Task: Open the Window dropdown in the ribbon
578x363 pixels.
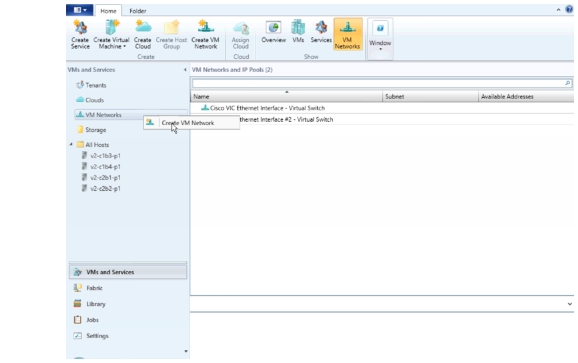Action: [x=380, y=36]
